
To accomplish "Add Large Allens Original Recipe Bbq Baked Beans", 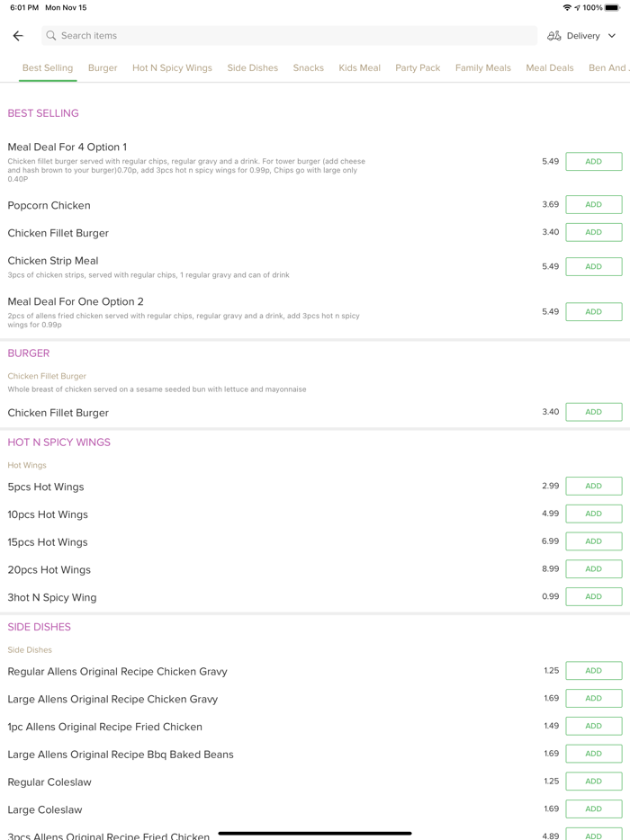I will tap(593, 754).
